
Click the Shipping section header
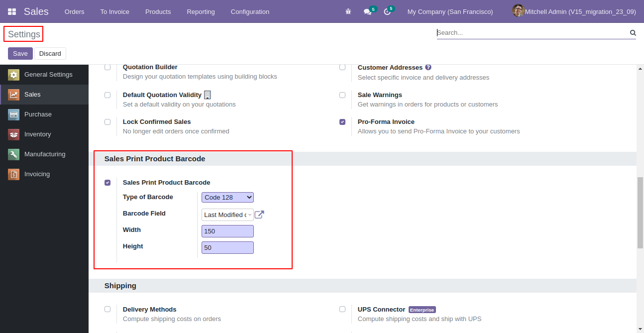coord(120,286)
